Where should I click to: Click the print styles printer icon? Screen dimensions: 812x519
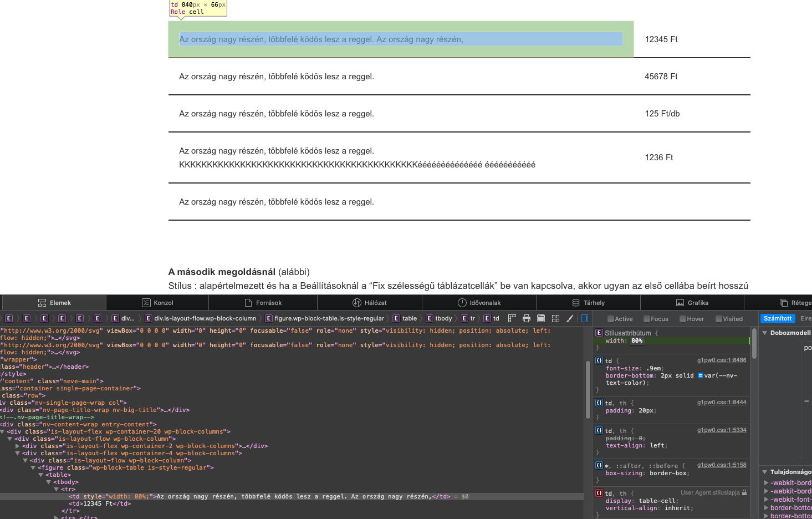pyautogui.click(x=527, y=318)
